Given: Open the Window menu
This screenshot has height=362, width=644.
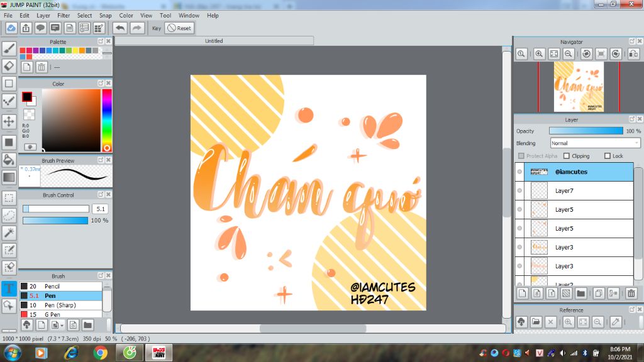Looking at the screenshot, I should tap(189, 15).
